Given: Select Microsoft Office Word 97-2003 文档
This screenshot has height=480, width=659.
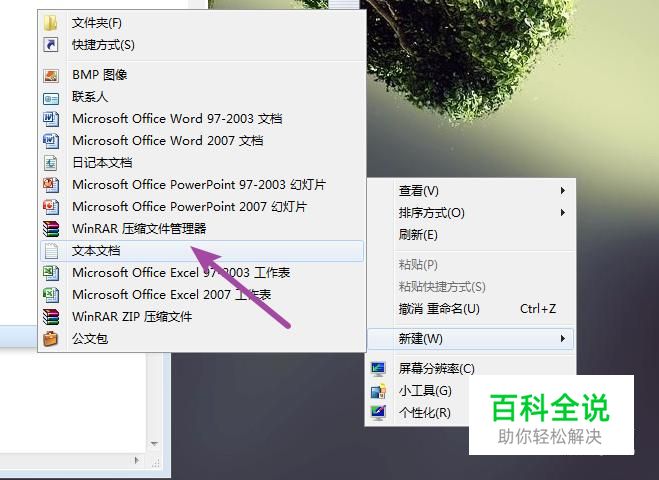Looking at the screenshot, I should tap(202, 119).
